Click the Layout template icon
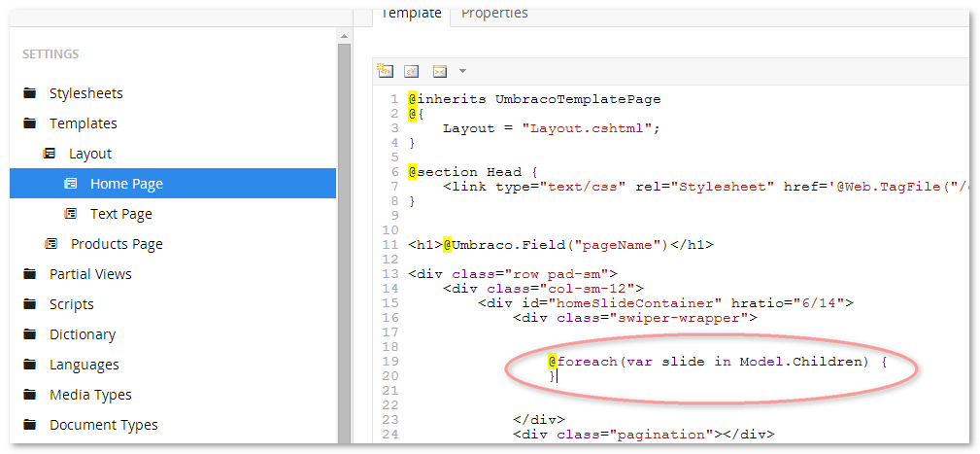The height and width of the screenshot is (454, 980). [50, 154]
